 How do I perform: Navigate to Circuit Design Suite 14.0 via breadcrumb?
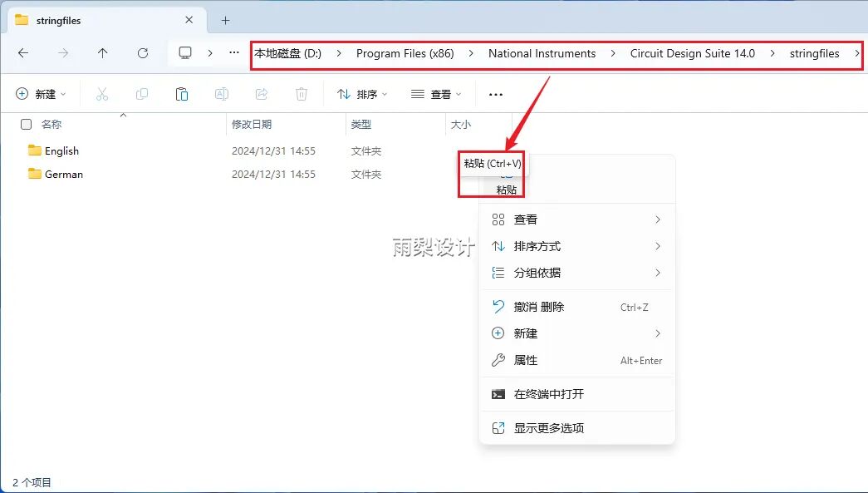pyautogui.click(x=692, y=52)
